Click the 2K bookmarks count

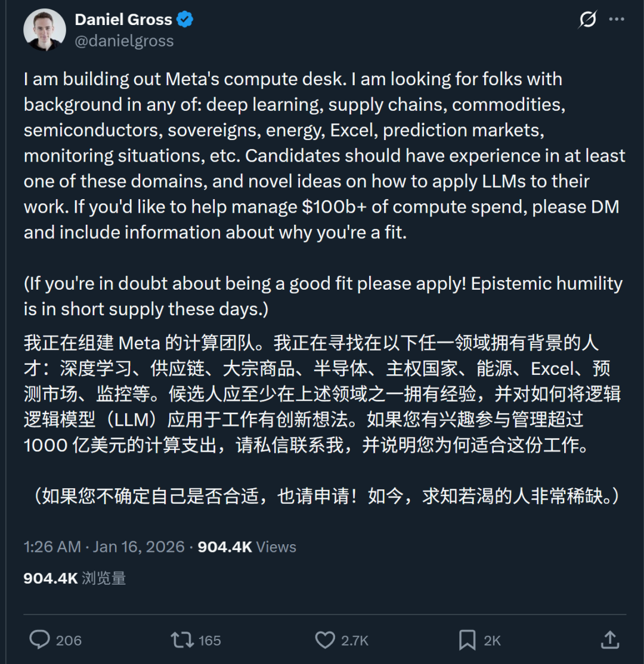(x=492, y=641)
